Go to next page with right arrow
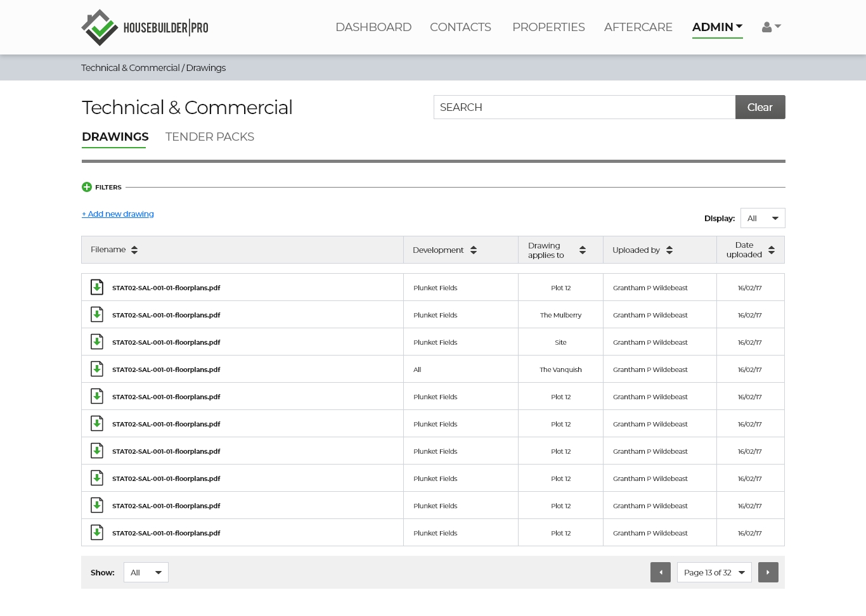Screen dimensions: 866x616 (x=768, y=572)
